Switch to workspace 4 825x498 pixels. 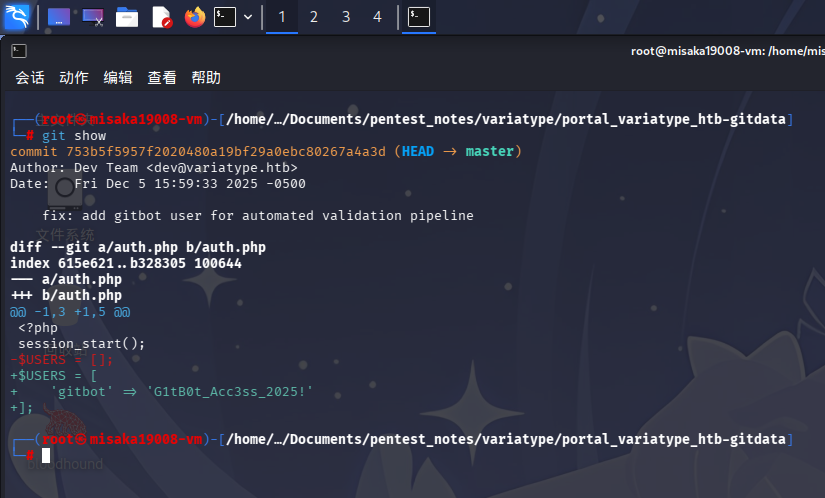[x=377, y=17]
